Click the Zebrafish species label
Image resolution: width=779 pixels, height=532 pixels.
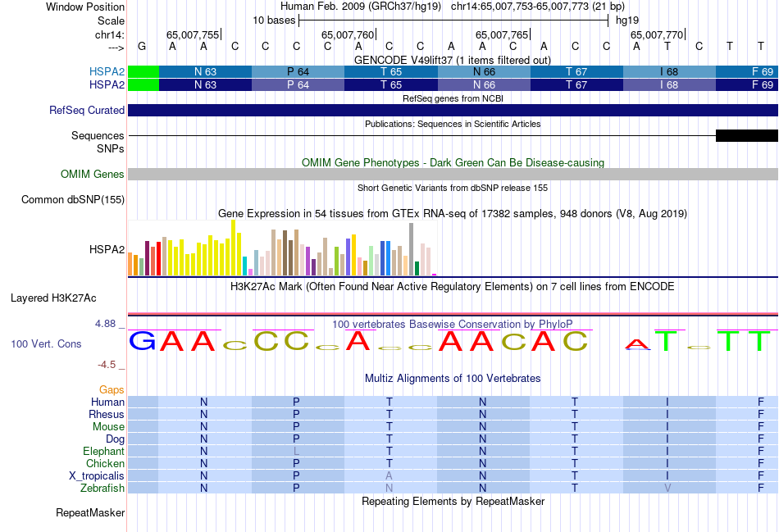tap(102, 489)
